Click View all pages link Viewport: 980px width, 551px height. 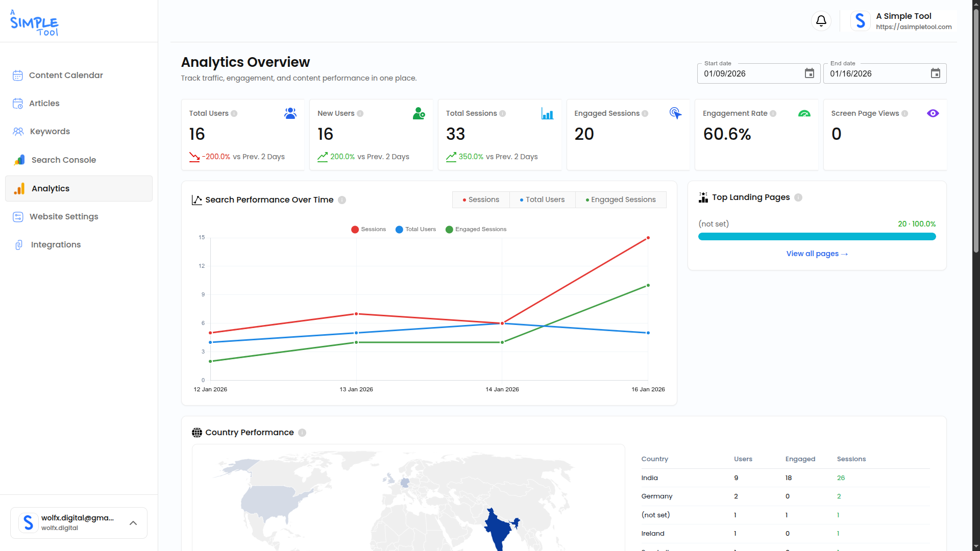pos(817,254)
